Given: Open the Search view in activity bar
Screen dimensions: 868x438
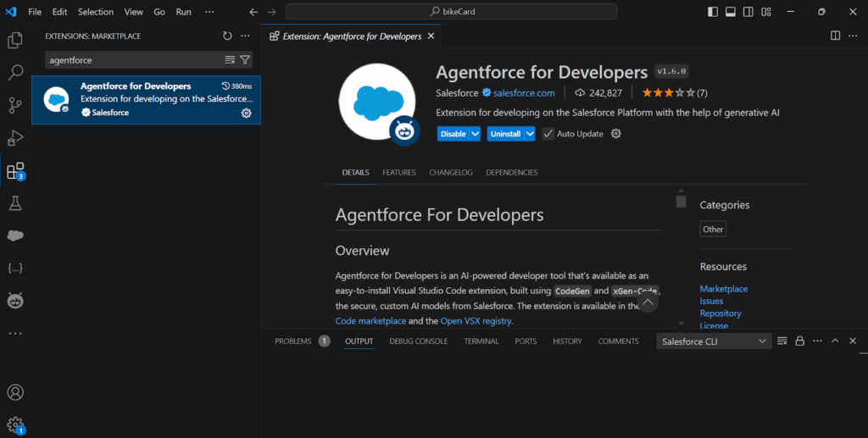Looking at the screenshot, I should click(15, 73).
